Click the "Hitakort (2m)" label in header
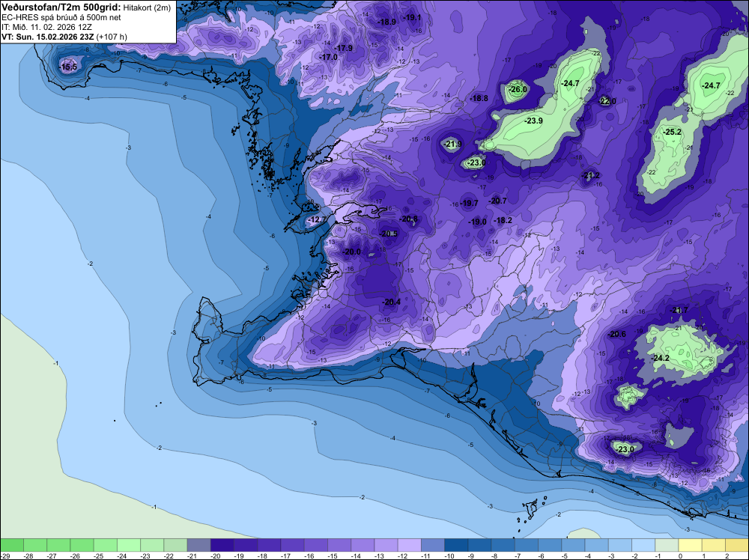Image resolution: width=749 pixels, height=560 pixels. coord(147,7)
